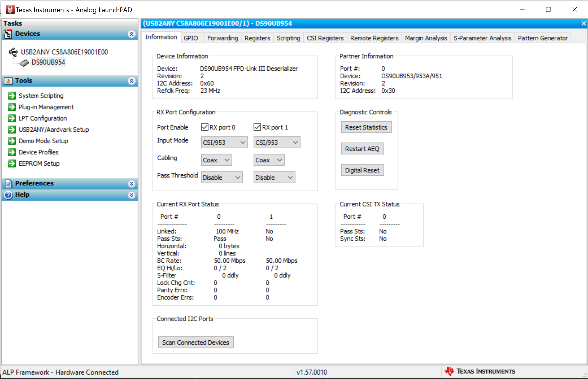Open Demo Mode Setup tool link
Screen dimensions: 588x379
[43, 141]
